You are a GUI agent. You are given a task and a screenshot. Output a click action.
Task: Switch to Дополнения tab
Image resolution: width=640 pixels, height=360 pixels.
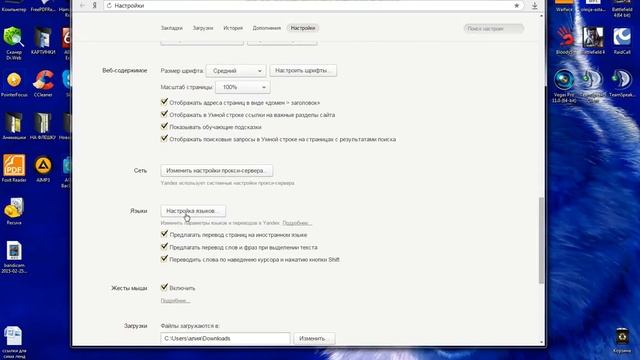coord(267,28)
